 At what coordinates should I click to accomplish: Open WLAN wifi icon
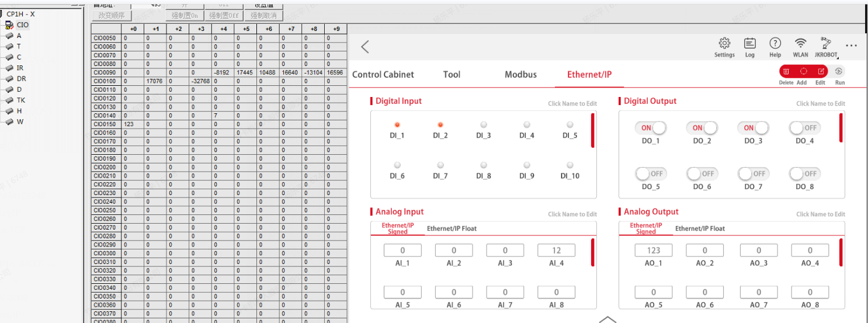[x=801, y=43]
